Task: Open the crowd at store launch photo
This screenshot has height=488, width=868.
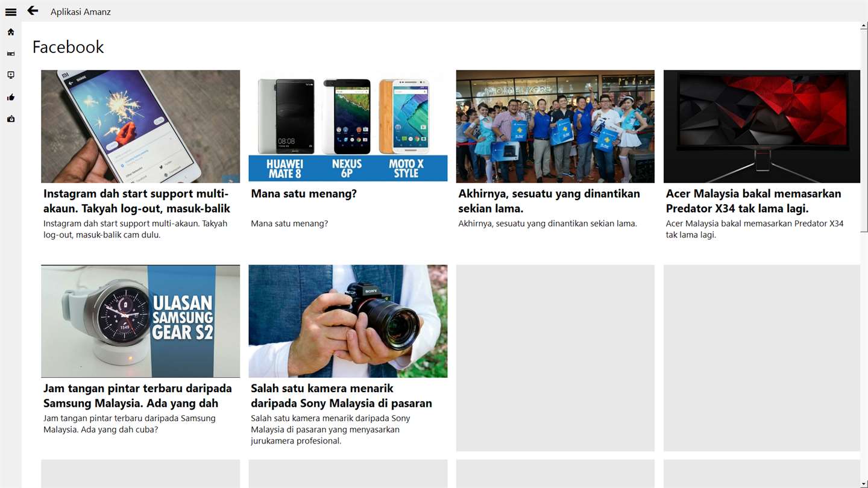Action: (x=555, y=127)
